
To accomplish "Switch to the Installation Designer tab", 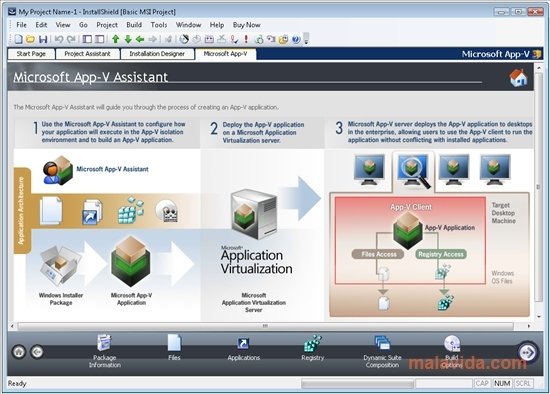I will point(157,54).
